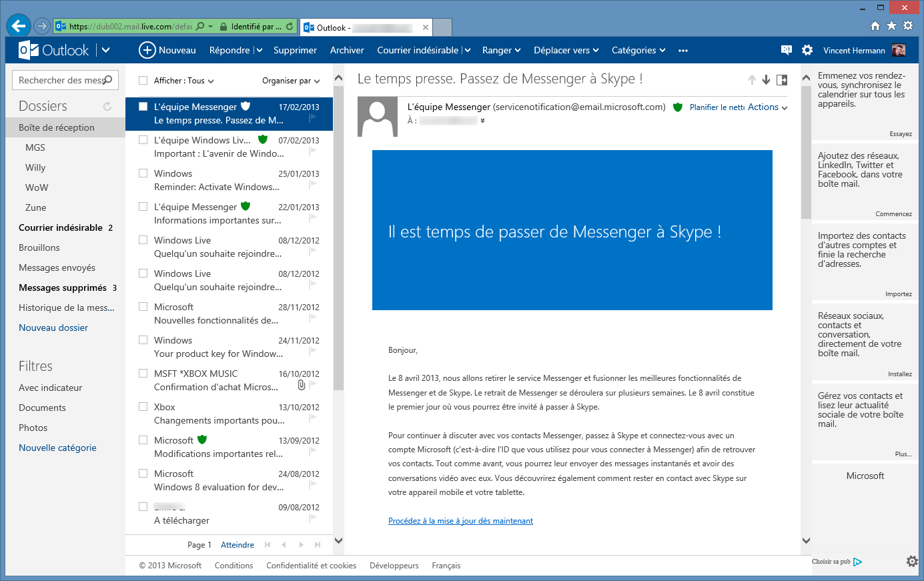Viewport: 924px width, 581px height.
Task: Go to next message with down arrow
Action: (766, 80)
